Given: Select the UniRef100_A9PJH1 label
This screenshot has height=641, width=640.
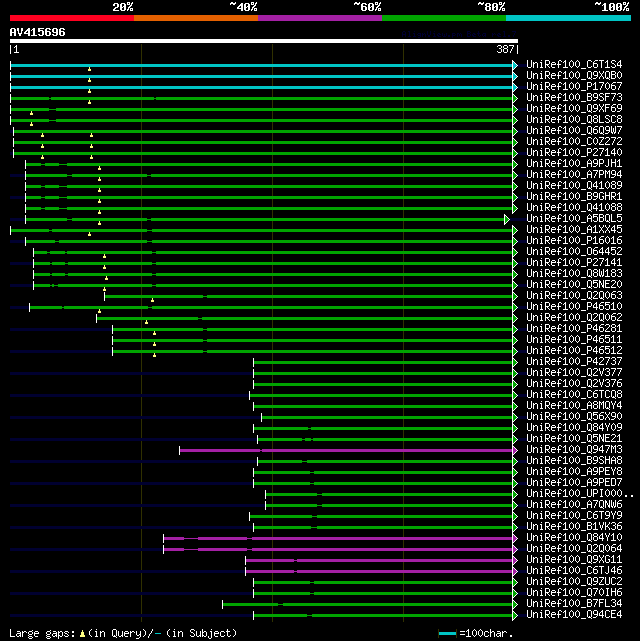Looking at the screenshot, I should [x=574, y=164].
